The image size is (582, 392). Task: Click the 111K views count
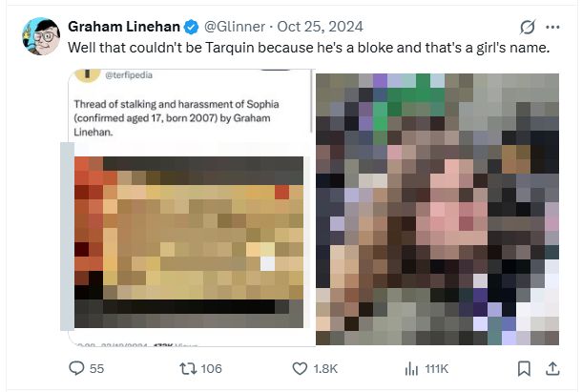coord(437,369)
